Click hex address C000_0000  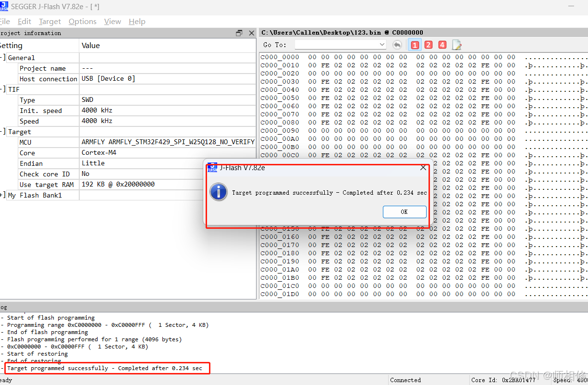coord(280,57)
